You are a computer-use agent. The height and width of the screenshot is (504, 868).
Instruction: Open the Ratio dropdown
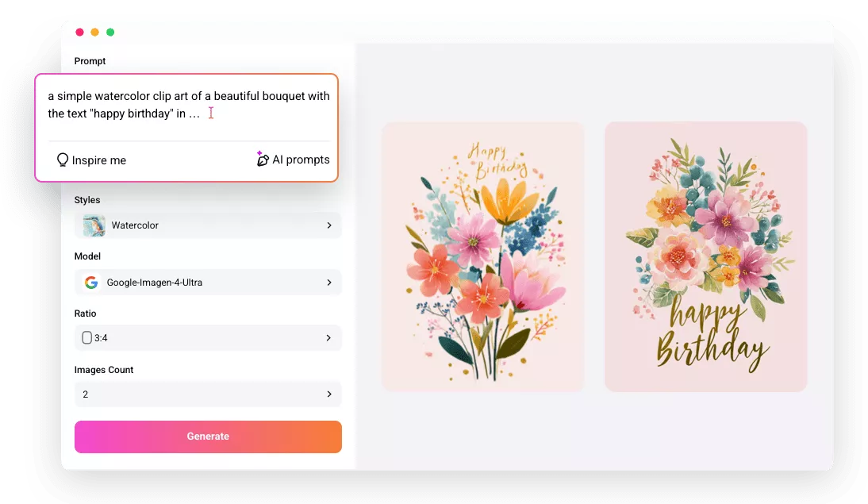click(x=208, y=337)
